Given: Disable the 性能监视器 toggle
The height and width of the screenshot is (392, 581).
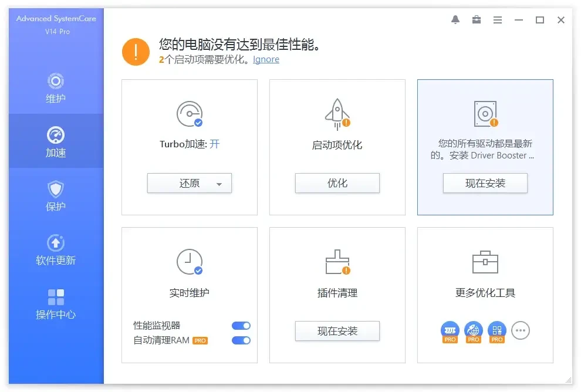Looking at the screenshot, I should (x=241, y=325).
